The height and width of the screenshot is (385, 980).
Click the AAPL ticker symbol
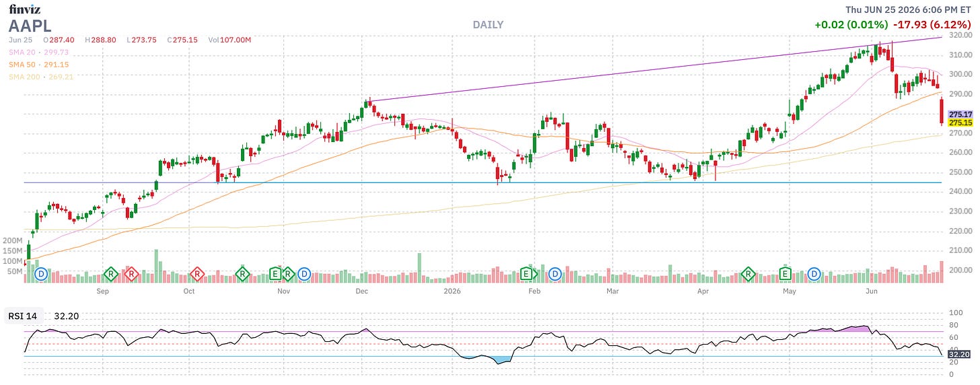(29, 26)
